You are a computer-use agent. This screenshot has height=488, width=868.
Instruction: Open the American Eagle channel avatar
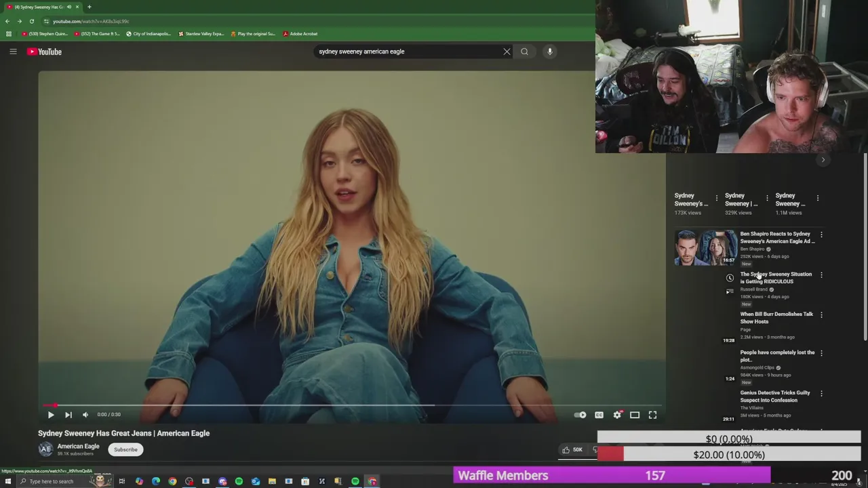[x=45, y=449]
